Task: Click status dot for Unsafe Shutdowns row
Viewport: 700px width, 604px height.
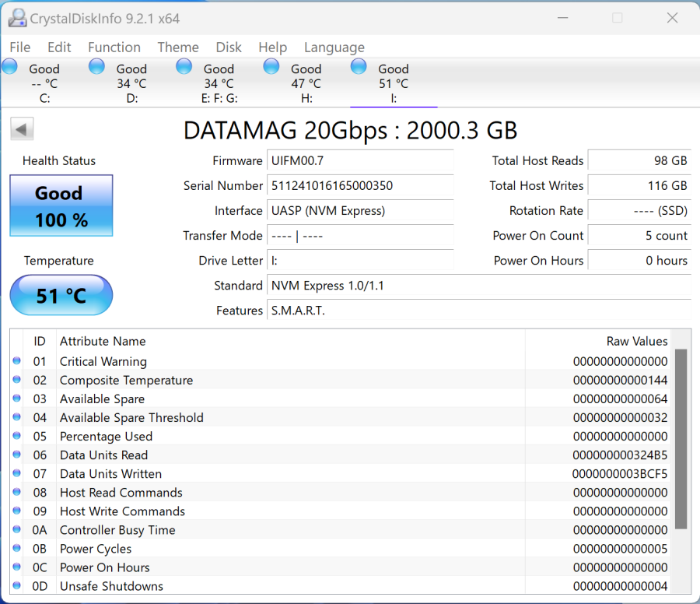Action: [17, 585]
